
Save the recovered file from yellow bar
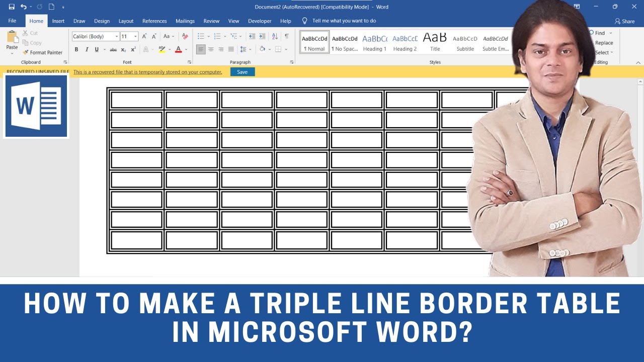point(243,72)
